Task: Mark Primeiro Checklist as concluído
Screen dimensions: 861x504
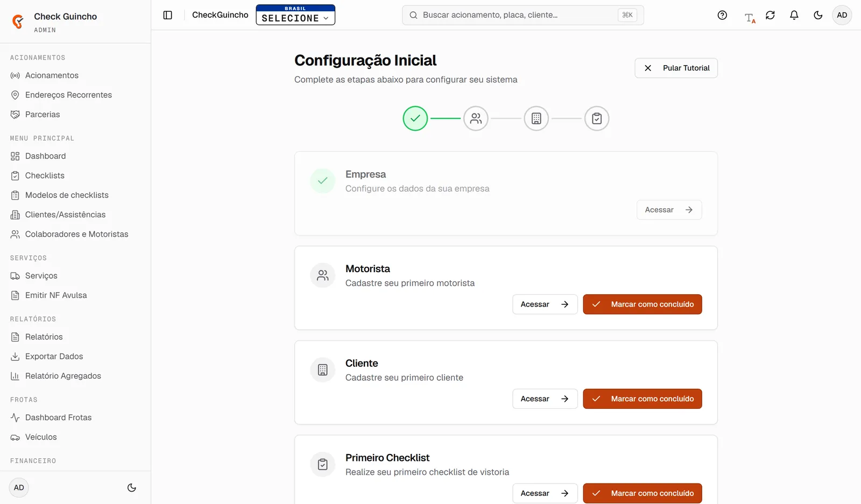Action: (643, 493)
